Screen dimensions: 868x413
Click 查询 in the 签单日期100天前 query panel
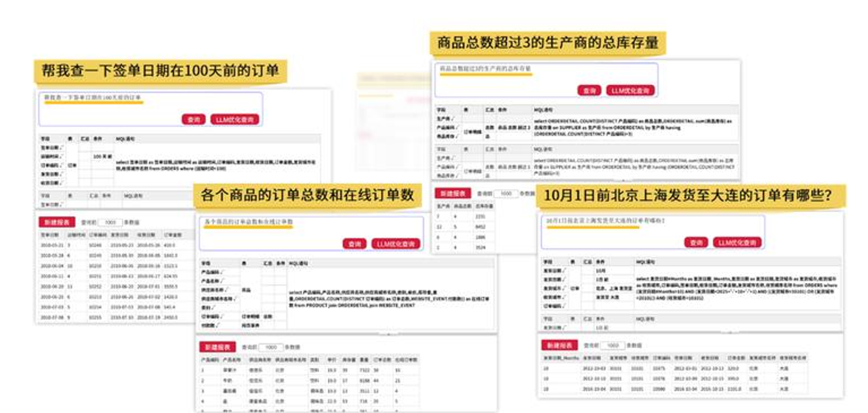click(194, 119)
